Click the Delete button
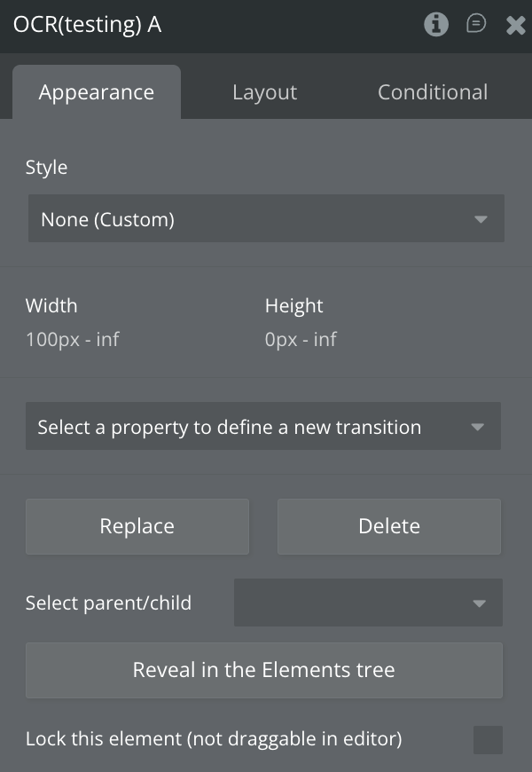The image size is (532, 772). [389, 526]
